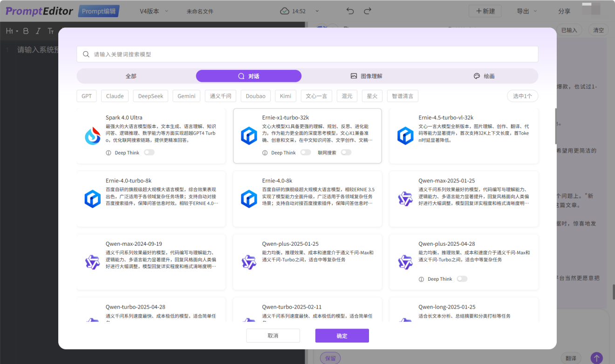Select the Qwen-max-2024-09-19 model logo
This screenshot has height=364, width=615.
(93, 262)
